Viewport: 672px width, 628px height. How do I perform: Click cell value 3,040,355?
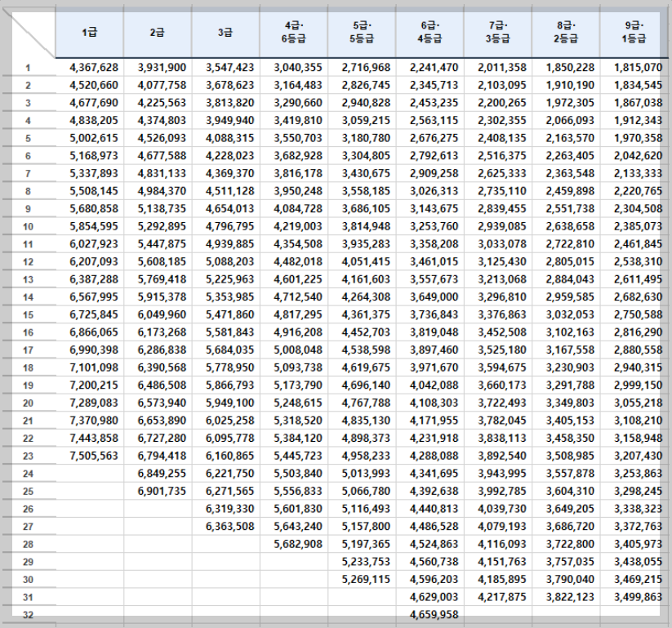point(298,67)
